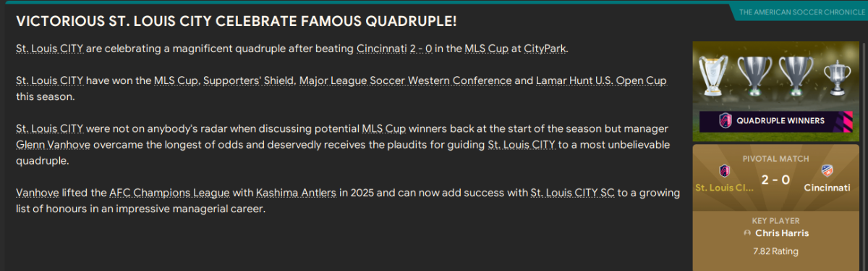868x271 pixels.
Task: Click the badge icon beside Quadruple Winners
Action: (726, 120)
